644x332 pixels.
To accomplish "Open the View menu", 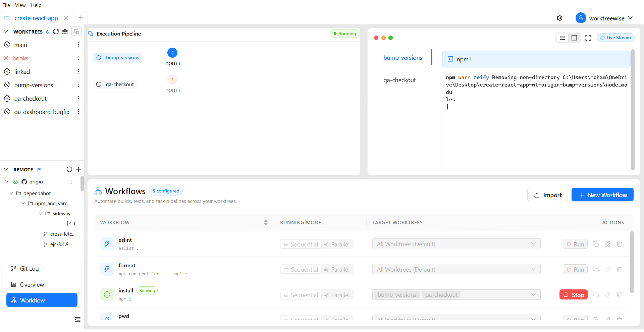I will click(20, 5).
